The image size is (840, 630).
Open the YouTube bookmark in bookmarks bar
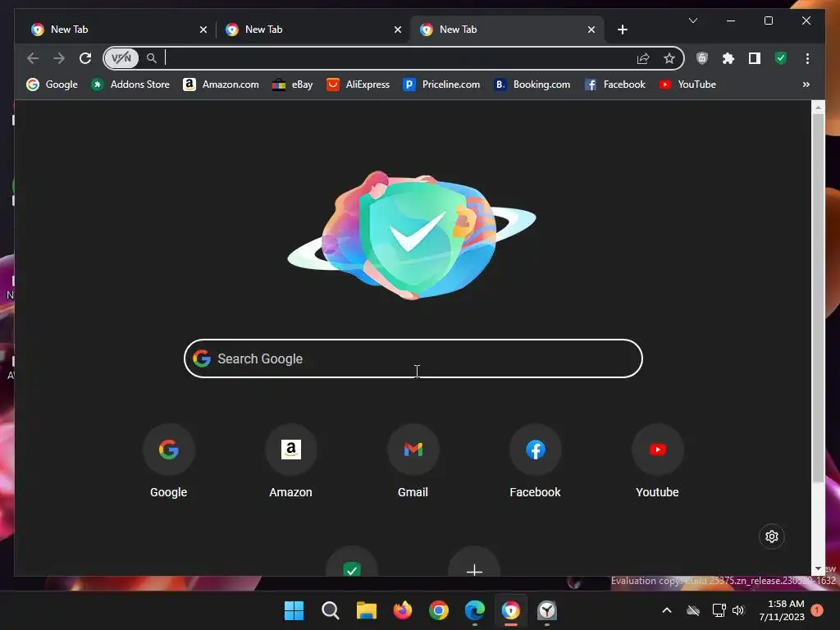click(688, 84)
